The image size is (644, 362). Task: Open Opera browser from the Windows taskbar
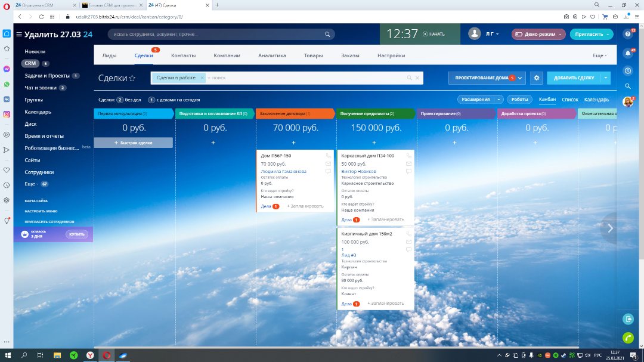click(107, 355)
